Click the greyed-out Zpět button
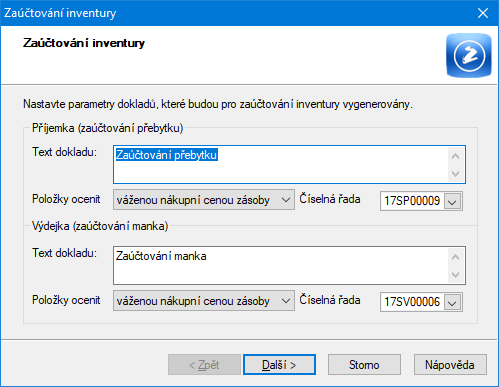The height and width of the screenshot is (387, 499). (204, 365)
